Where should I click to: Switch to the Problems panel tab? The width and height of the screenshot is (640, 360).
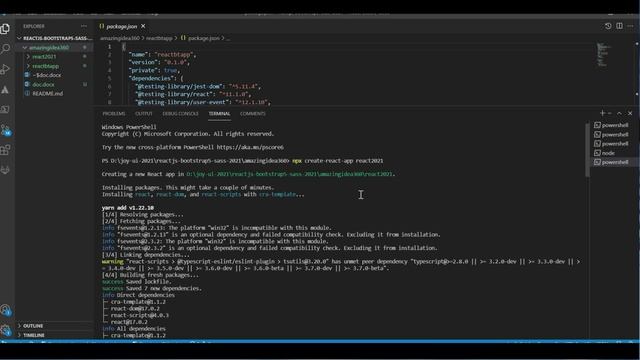tap(114, 113)
